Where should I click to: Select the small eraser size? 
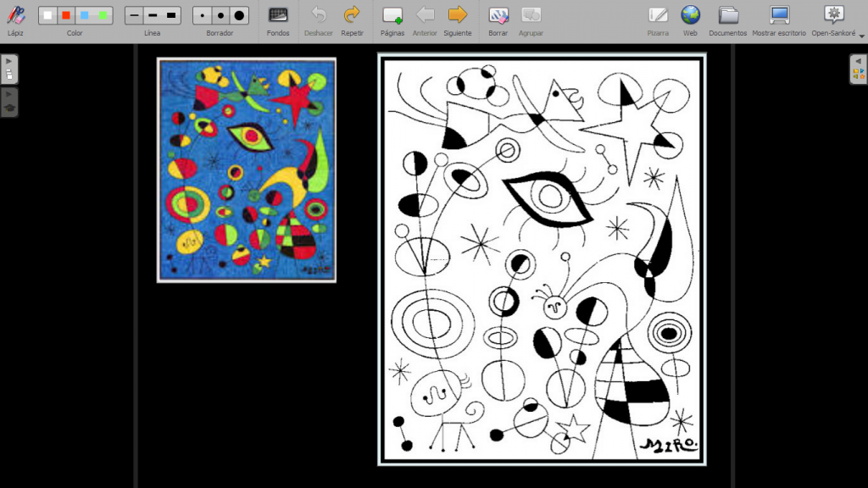[202, 15]
